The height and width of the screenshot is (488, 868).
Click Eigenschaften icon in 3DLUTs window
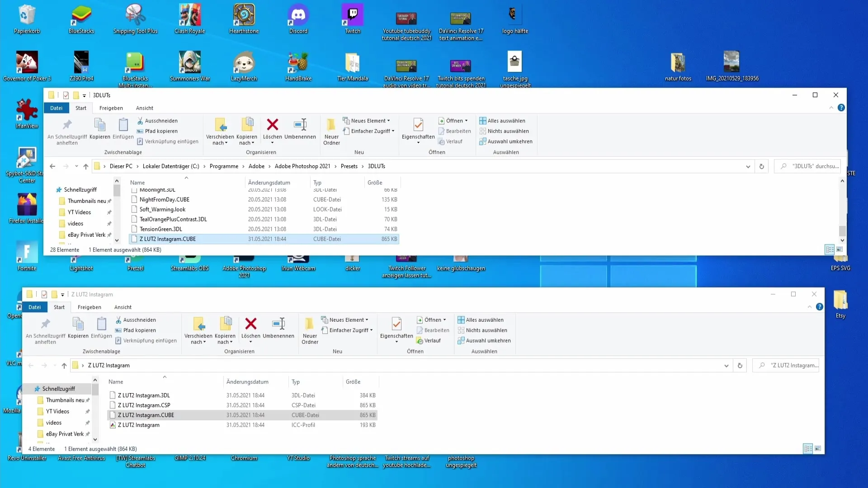click(418, 125)
